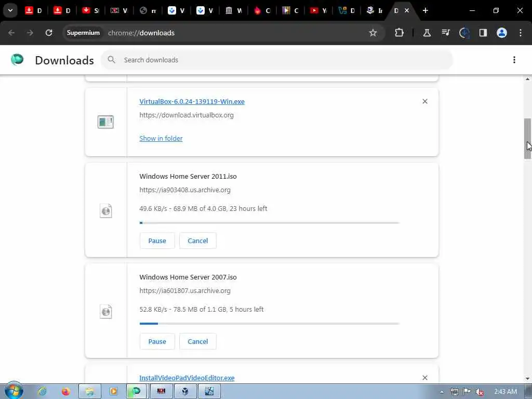The height and width of the screenshot is (399, 532).
Task: Open the Extensions puzzle-piece menu
Action: (x=400, y=33)
